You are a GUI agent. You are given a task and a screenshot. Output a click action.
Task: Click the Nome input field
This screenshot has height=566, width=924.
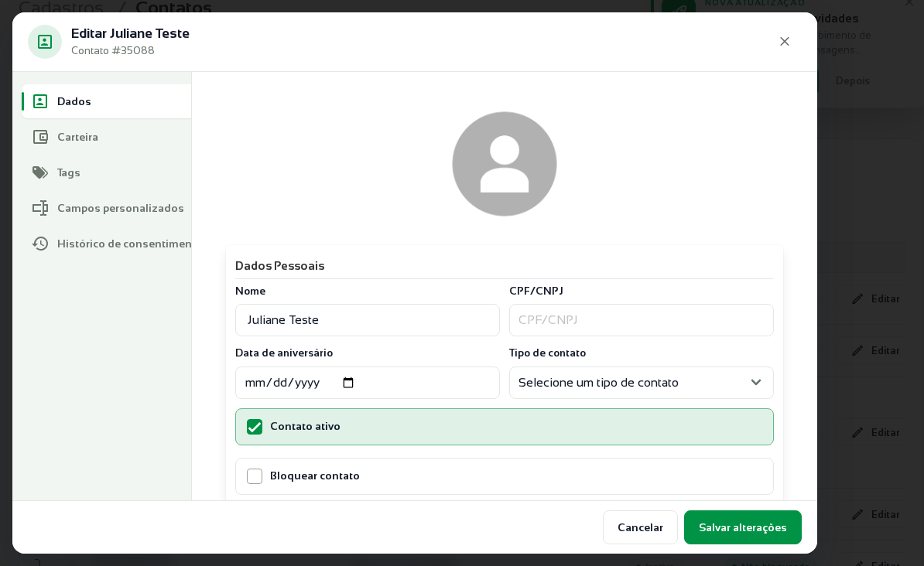367,320
